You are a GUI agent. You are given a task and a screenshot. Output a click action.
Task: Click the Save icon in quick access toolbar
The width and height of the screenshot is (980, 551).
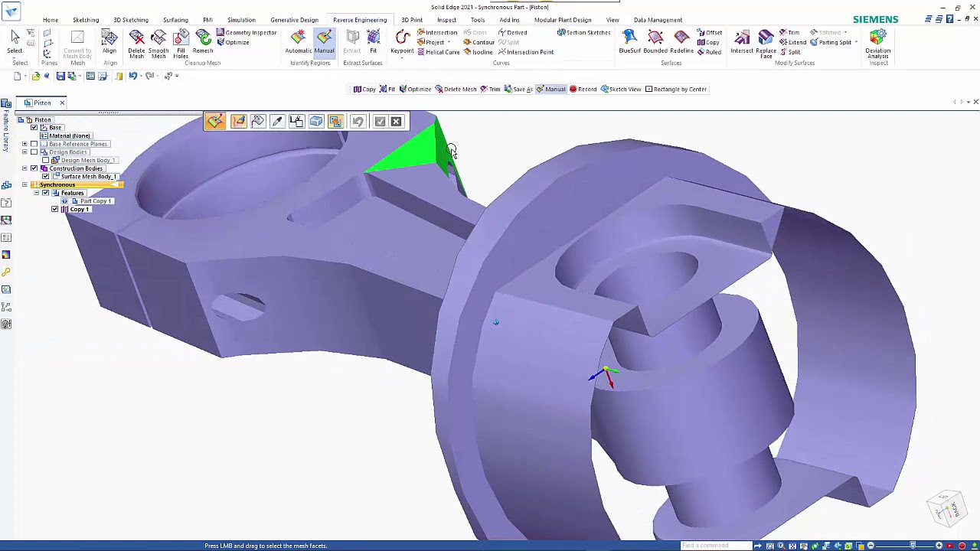click(x=60, y=76)
